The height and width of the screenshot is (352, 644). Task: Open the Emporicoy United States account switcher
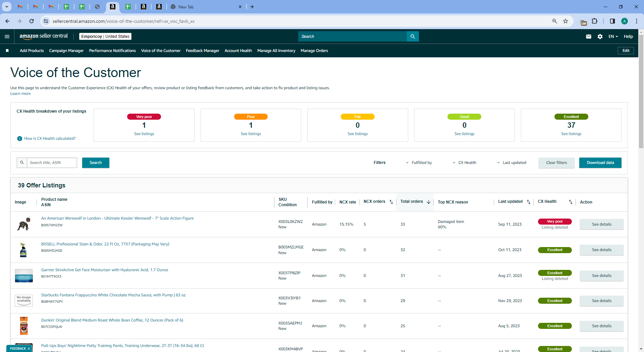(105, 37)
